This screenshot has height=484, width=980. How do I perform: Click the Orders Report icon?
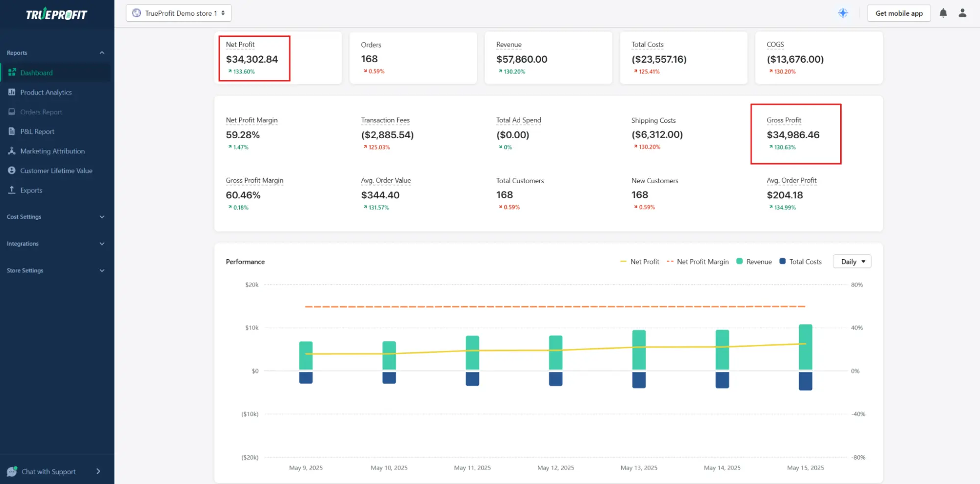pos(12,112)
